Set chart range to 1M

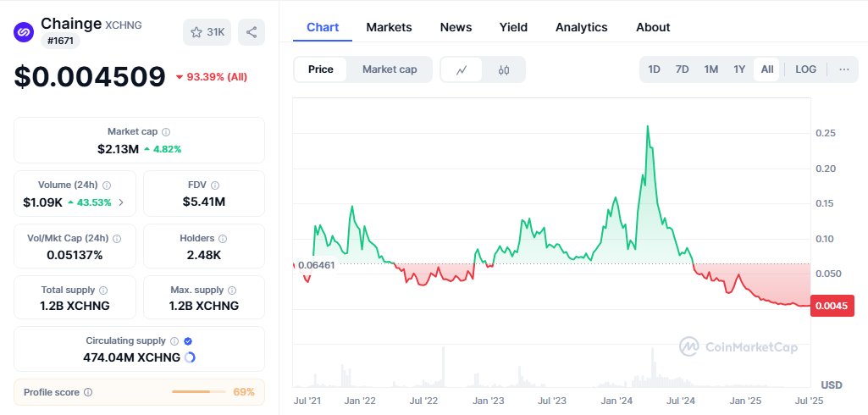710,69
